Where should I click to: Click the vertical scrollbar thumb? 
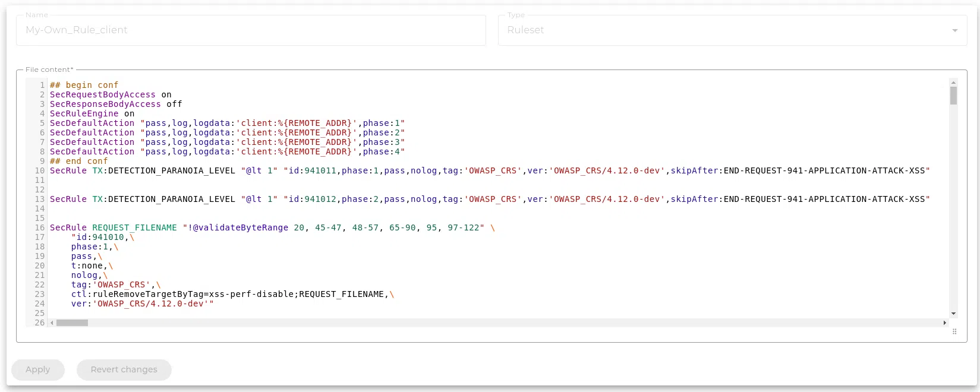coord(953,96)
